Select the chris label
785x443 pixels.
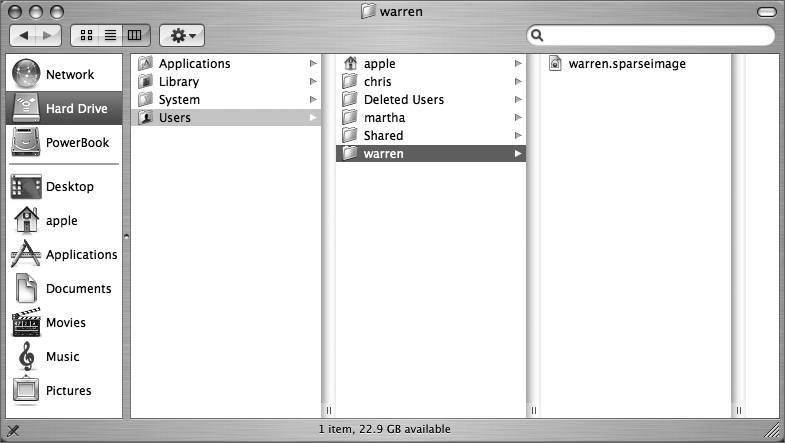click(377, 82)
